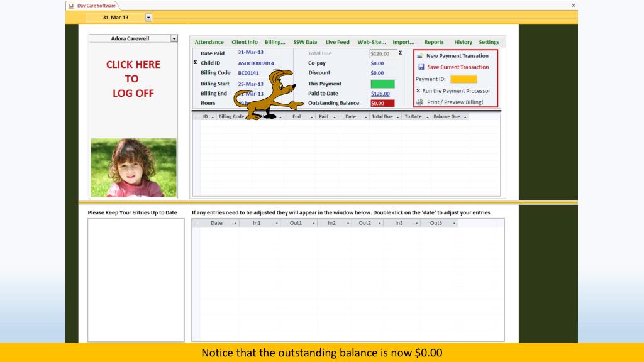Open the In1 column filter dropdown

coord(277,223)
